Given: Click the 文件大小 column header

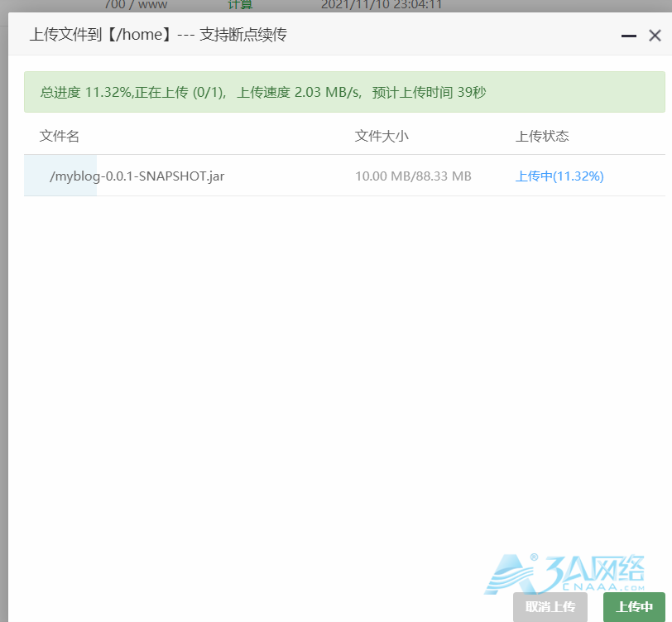Looking at the screenshot, I should [382, 136].
